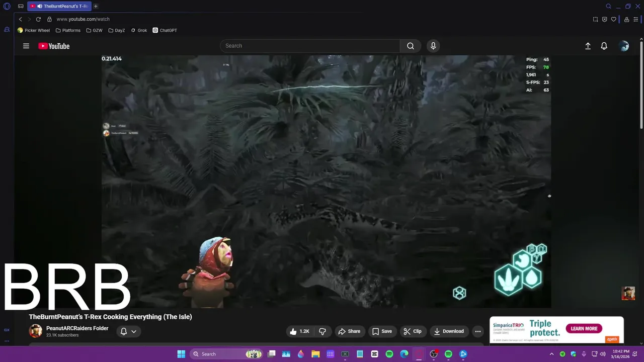The image size is (644, 362).
Task: Open Picker Wheel bookmark
Action: 34,30
